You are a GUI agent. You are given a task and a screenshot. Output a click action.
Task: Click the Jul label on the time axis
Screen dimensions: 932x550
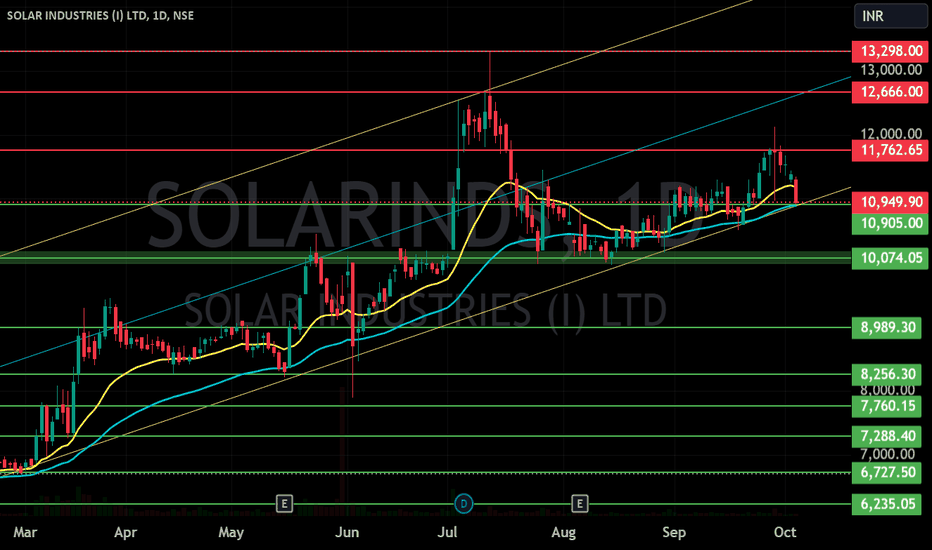[447, 532]
